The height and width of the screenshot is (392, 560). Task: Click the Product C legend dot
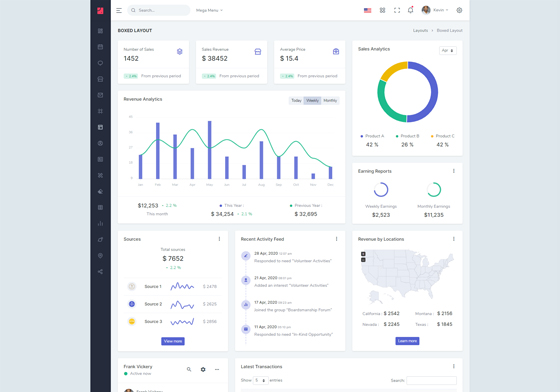click(x=432, y=136)
